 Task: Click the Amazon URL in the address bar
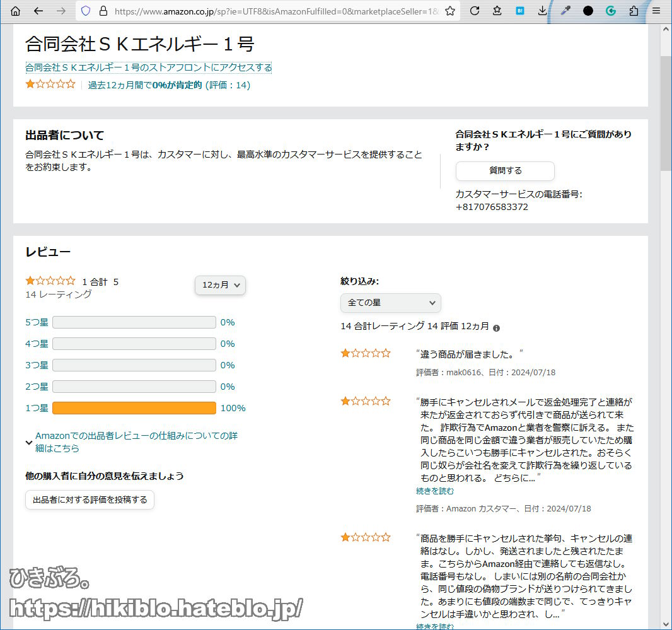(277, 11)
